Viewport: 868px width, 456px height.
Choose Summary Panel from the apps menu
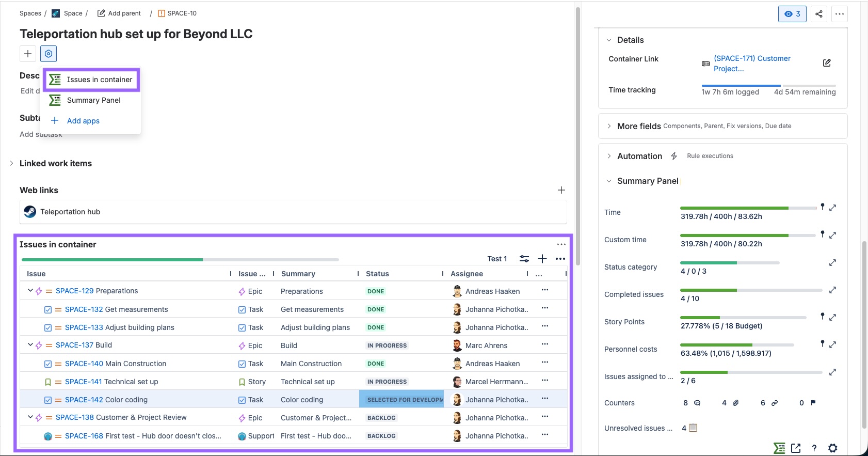click(x=93, y=100)
